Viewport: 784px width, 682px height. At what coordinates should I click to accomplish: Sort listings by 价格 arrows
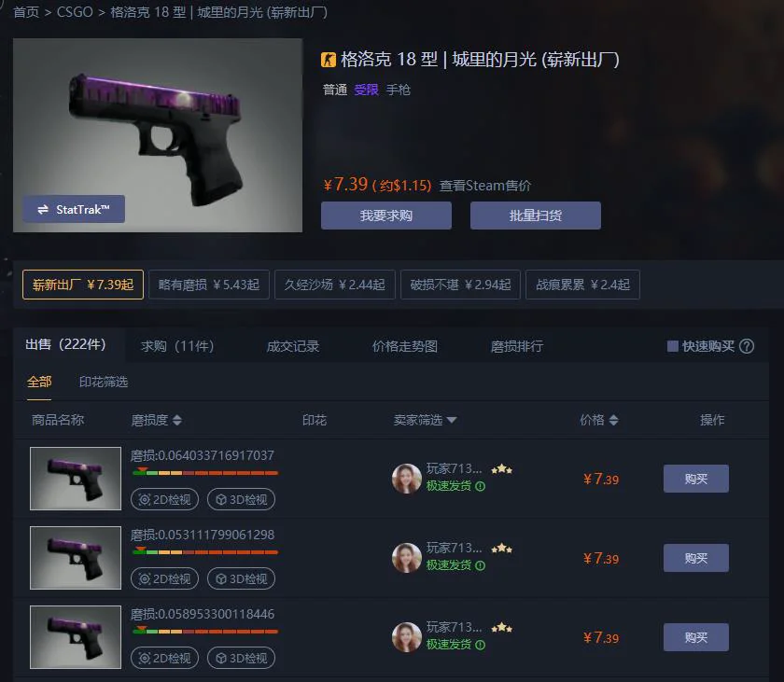point(613,420)
